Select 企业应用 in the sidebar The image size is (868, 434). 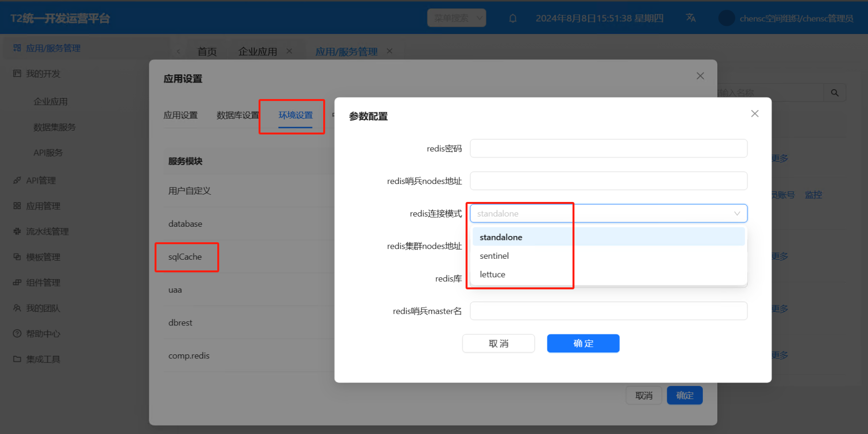click(x=51, y=101)
